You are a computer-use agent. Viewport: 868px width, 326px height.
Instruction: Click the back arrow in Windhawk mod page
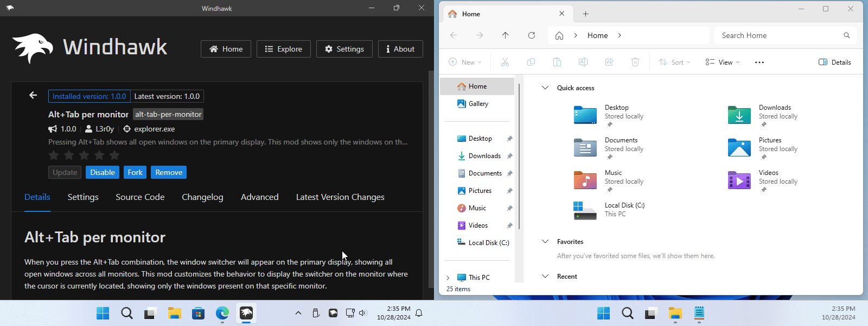point(33,96)
